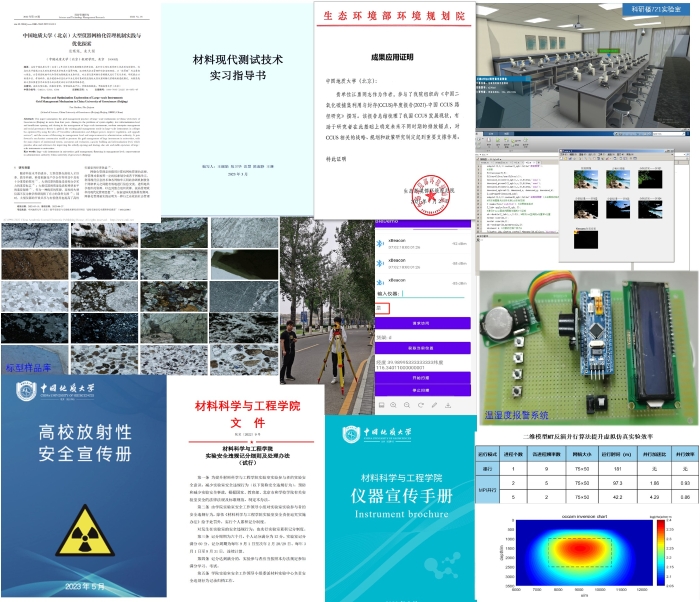This screenshot has width=700, height=602.
Task: Click the pencil edit icon in phone toolbar
Action: pyautogui.click(x=434, y=406)
